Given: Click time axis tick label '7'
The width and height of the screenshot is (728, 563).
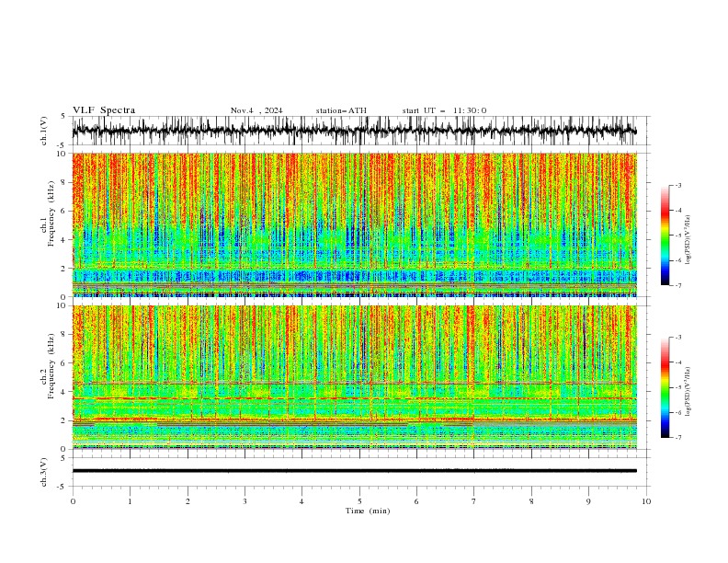Looking at the screenshot, I should tap(474, 501).
